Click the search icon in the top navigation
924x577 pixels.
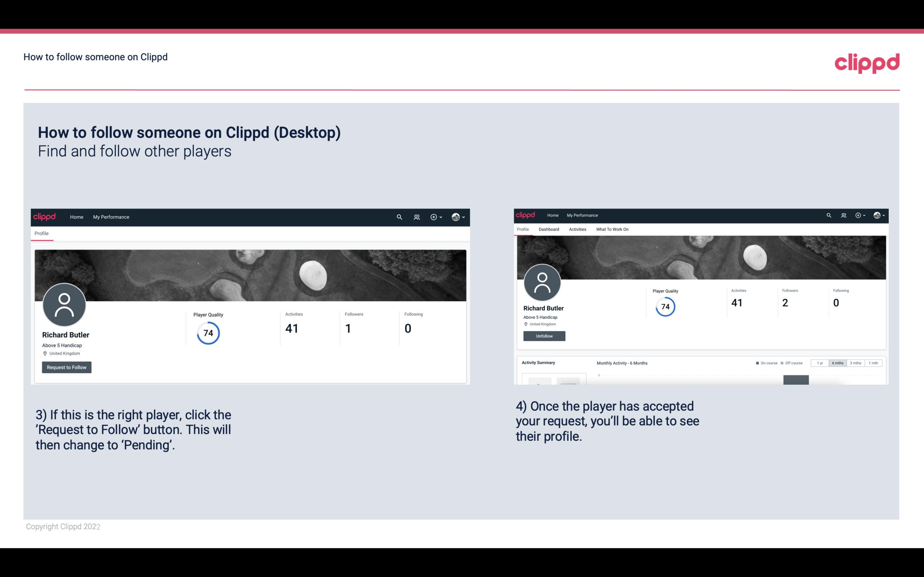(x=399, y=217)
